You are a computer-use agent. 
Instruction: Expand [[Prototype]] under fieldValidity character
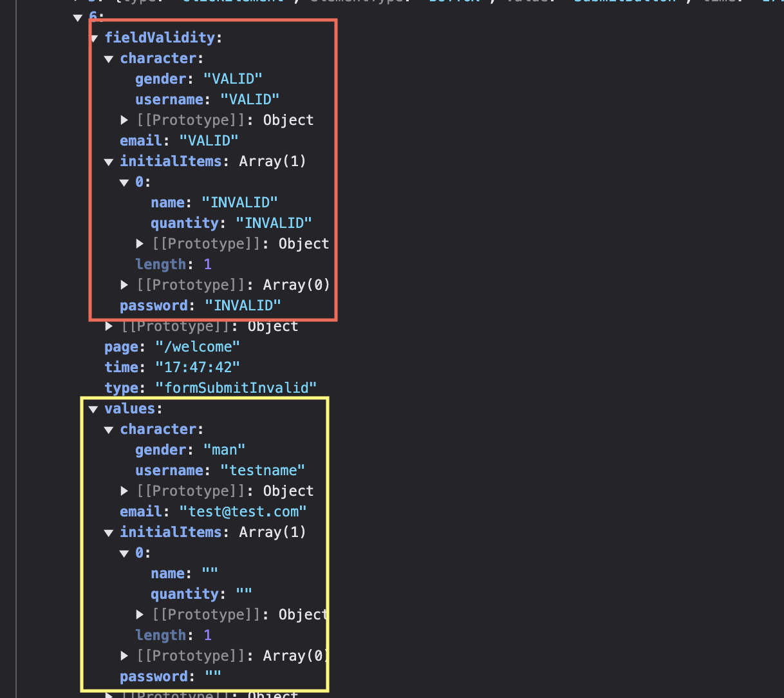coord(124,120)
